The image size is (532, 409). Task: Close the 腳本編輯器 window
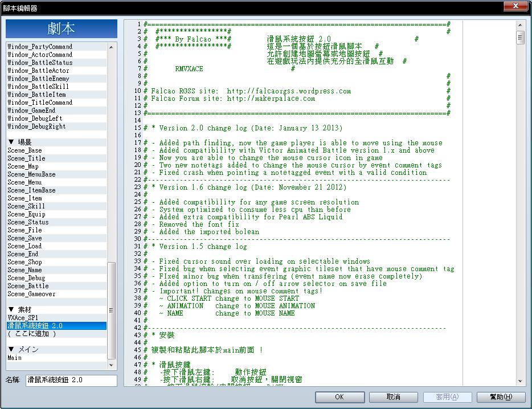[515, 6]
